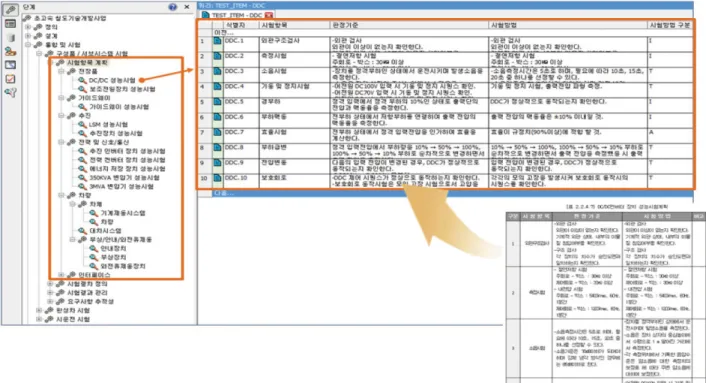706x383 pixels.
Task: Click the document icon of row DDC.1
Action: coord(217,41)
